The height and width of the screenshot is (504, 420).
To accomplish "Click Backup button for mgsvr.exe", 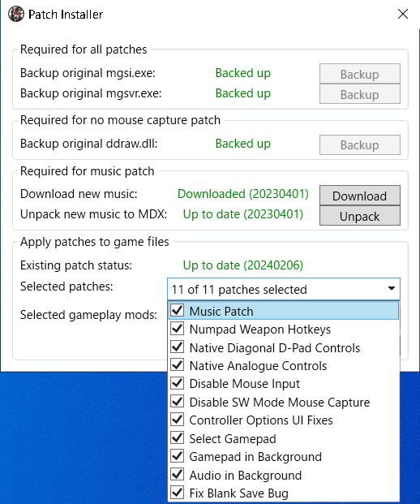I will pos(360,94).
